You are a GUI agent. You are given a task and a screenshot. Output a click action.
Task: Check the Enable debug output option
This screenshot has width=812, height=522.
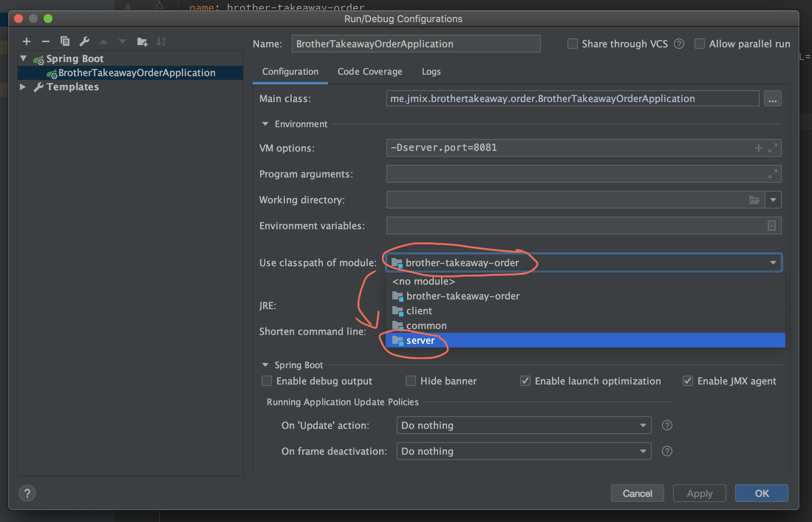click(x=267, y=381)
